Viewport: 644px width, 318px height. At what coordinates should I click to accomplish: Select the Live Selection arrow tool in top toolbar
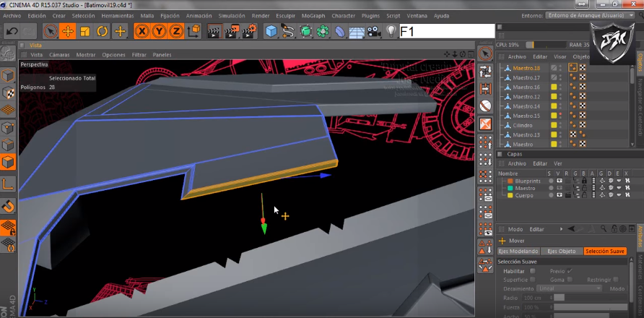(x=51, y=31)
